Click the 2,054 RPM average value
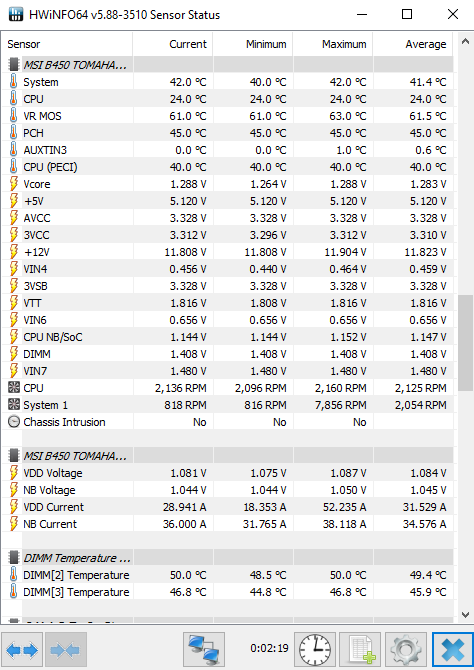Viewport: 474px width, 670px height. [x=421, y=405]
